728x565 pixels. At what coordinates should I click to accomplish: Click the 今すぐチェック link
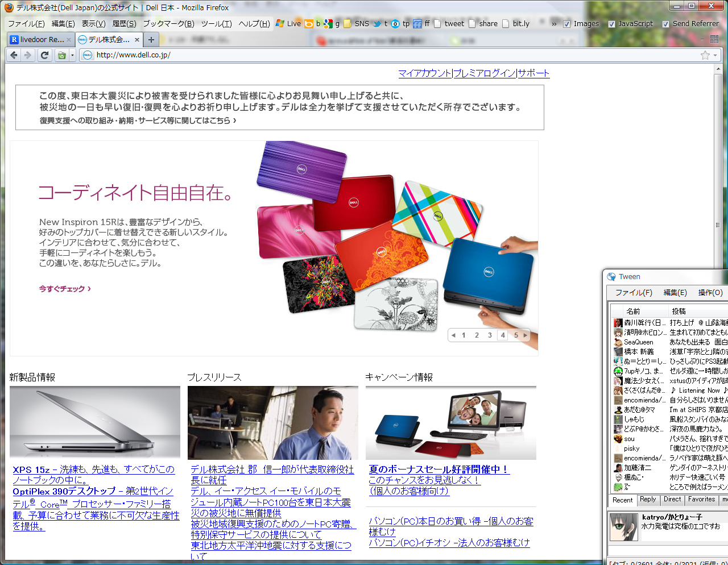click(65, 289)
